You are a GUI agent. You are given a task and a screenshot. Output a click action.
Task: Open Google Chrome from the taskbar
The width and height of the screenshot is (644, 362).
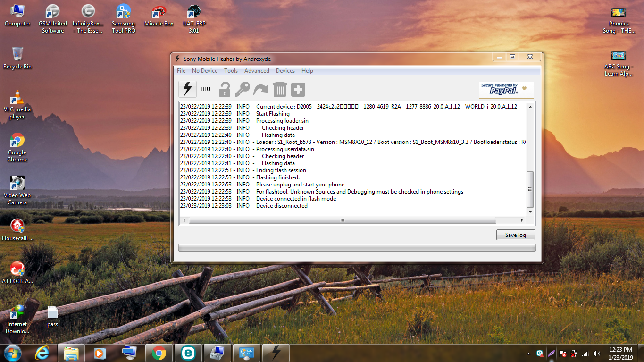click(159, 353)
